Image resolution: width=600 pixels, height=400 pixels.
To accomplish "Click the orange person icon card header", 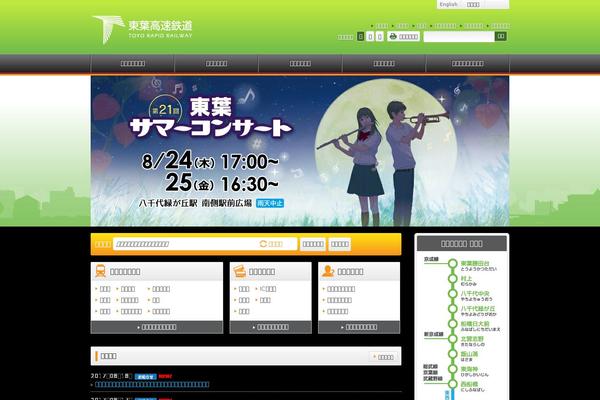I will 359,271.
